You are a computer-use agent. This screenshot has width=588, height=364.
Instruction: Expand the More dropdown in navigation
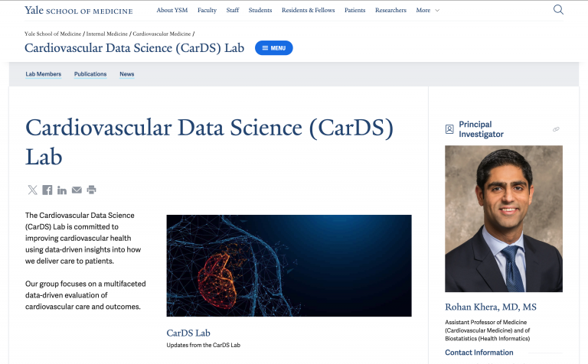427,10
